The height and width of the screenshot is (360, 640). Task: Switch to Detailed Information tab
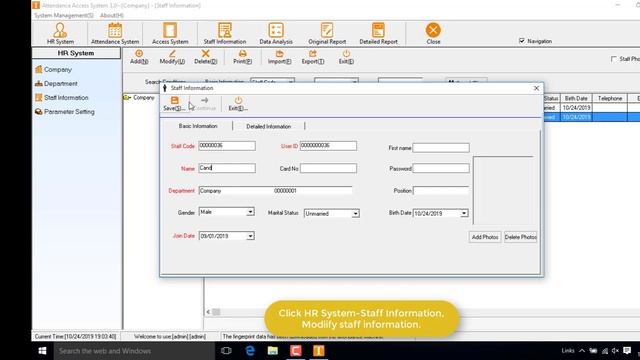[x=269, y=127]
